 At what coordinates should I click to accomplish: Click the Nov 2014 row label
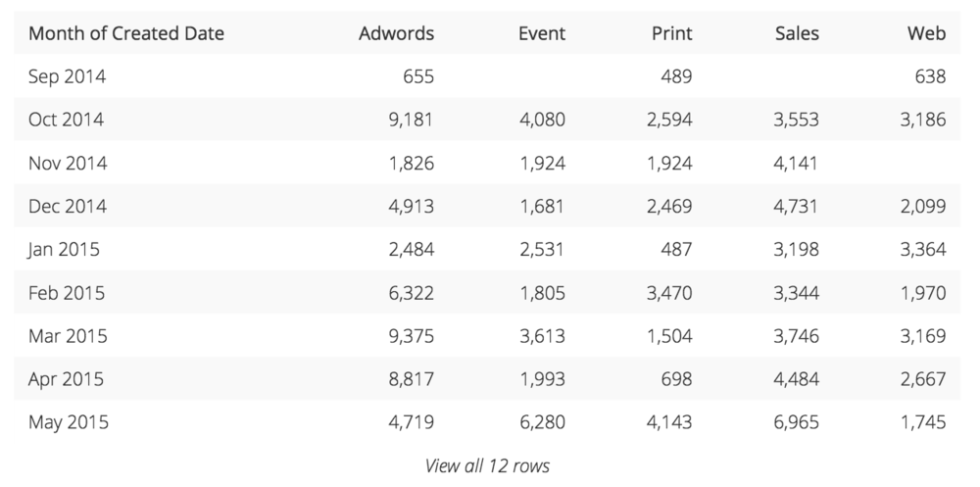[x=68, y=164]
